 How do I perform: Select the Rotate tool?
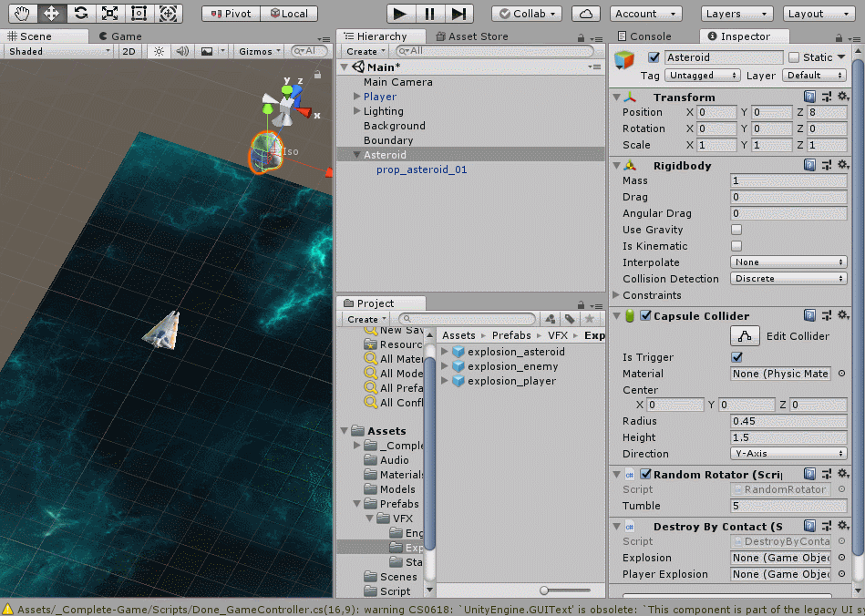pos(80,14)
